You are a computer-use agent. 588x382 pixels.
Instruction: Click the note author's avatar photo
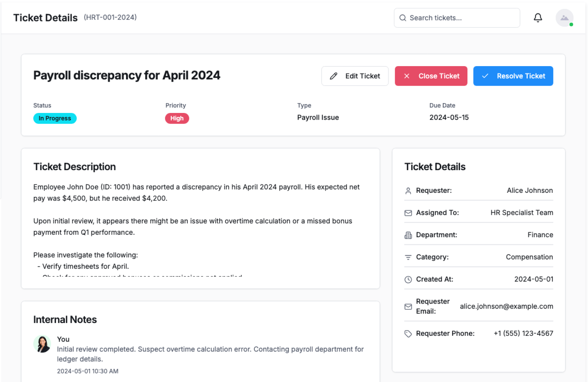[42, 344]
